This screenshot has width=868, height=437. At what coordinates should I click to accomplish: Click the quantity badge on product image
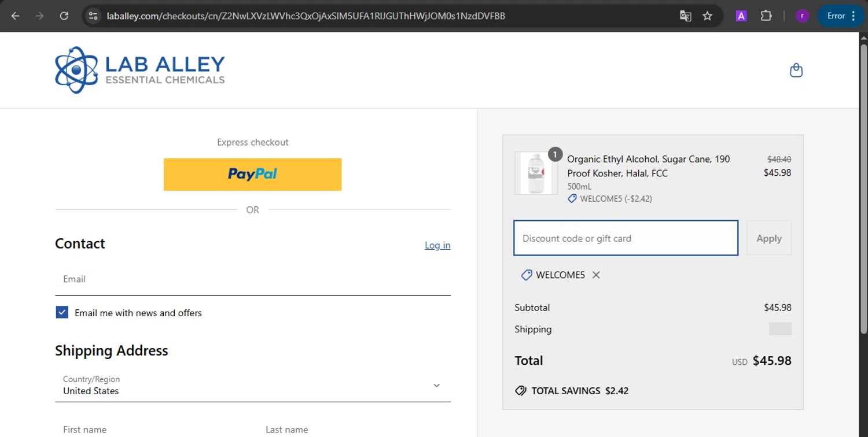555,154
